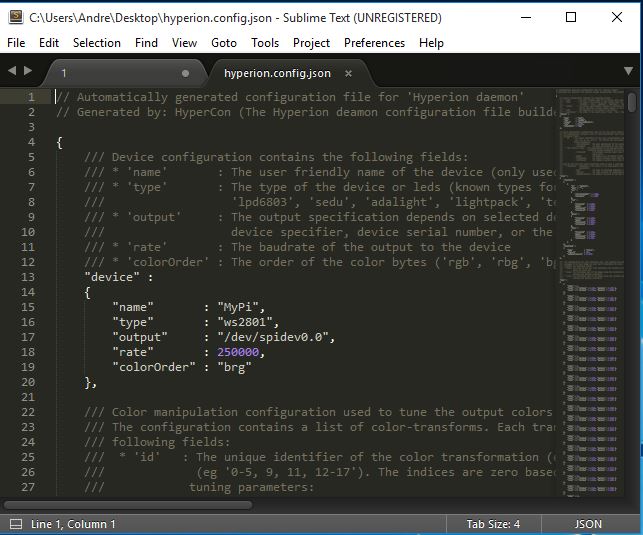Click line number 13 in gutter
The image size is (643, 535).
[28, 277]
